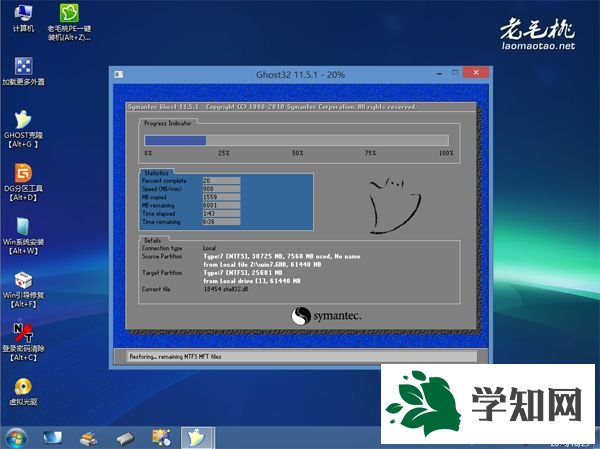Click the 50% mark label under progress bar
This screenshot has width=600, height=449.
[297, 153]
